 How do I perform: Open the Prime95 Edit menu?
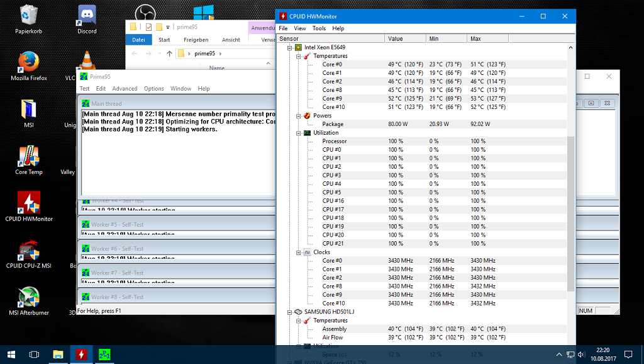pyautogui.click(x=101, y=88)
